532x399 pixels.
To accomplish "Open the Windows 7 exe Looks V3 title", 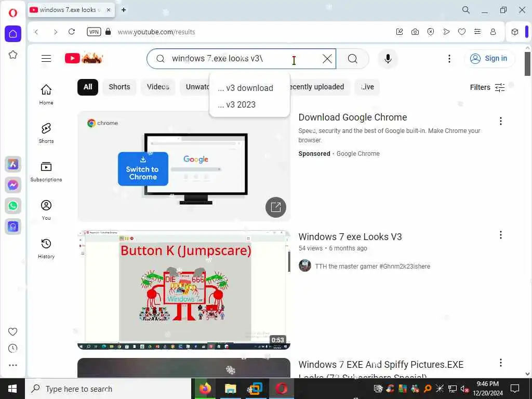I will pyautogui.click(x=350, y=237).
